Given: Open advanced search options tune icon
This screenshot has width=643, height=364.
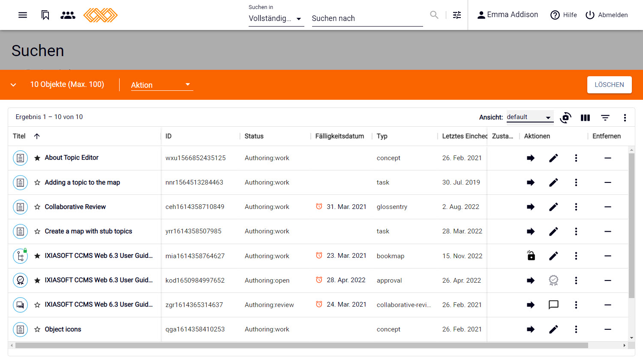Looking at the screenshot, I should pos(457,15).
